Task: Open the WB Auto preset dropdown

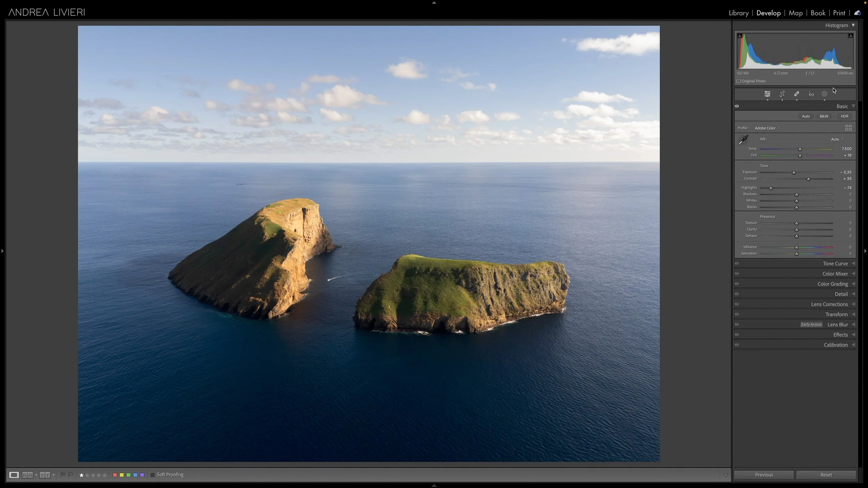Action: pos(837,139)
